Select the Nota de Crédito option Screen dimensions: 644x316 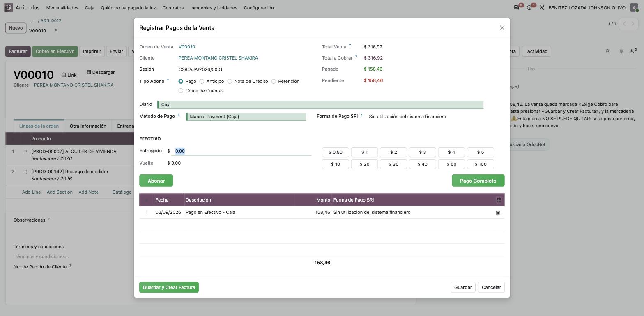pyautogui.click(x=230, y=81)
